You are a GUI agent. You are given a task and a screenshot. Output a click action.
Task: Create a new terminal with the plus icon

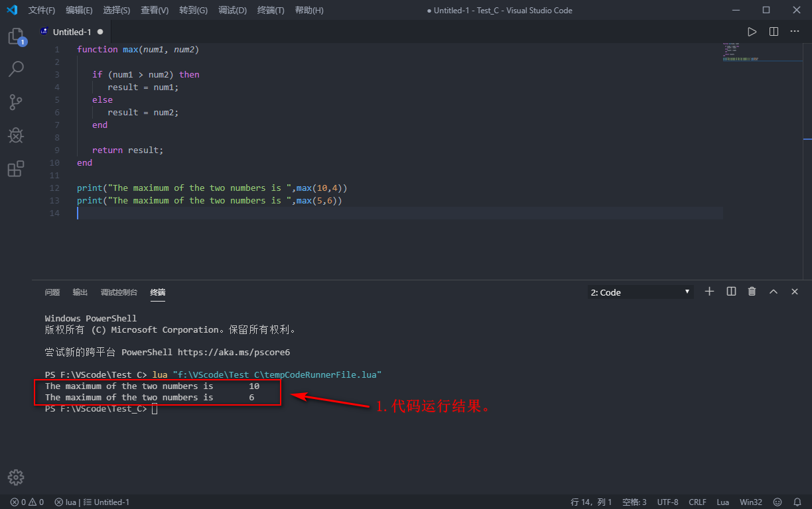tap(709, 291)
